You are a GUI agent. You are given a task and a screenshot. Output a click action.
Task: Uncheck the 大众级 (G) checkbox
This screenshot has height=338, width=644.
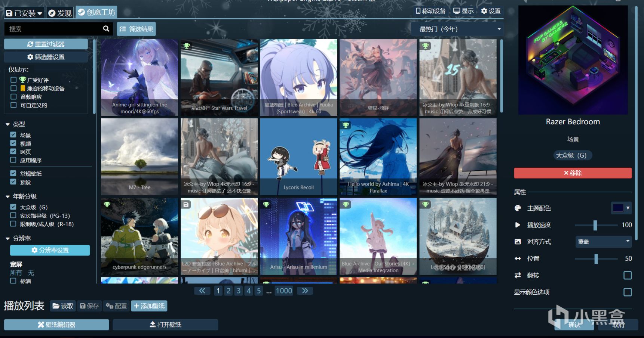[13, 207]
